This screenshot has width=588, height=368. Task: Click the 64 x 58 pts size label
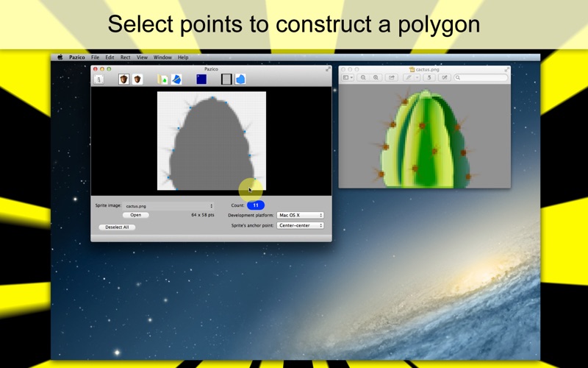click(x=203, y=215)
